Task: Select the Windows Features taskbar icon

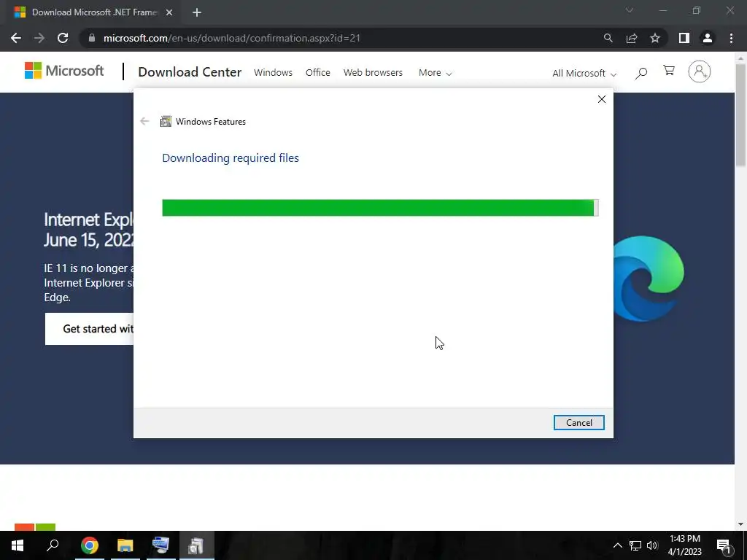Action: pyautogui.click(x=196, y=545)
